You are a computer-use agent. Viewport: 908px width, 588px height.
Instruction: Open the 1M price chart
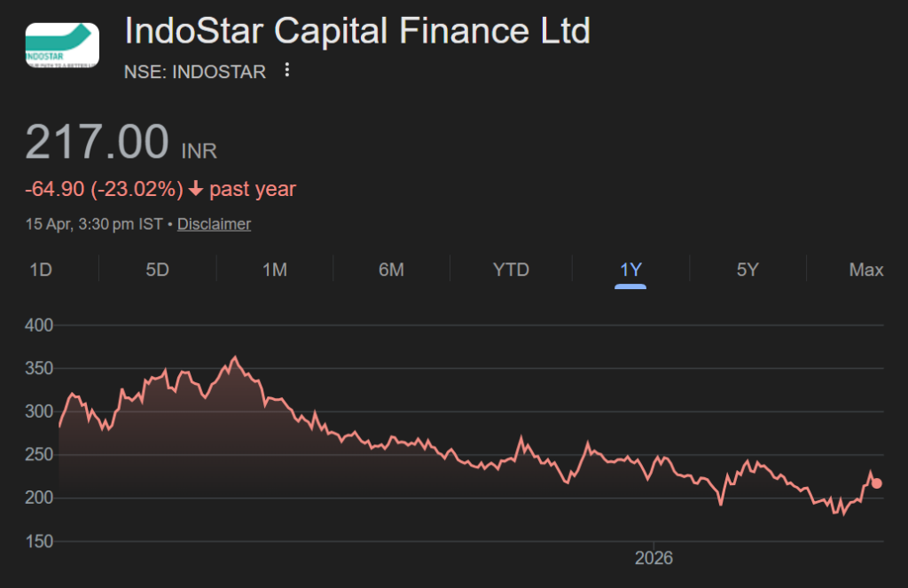point(274,270)
